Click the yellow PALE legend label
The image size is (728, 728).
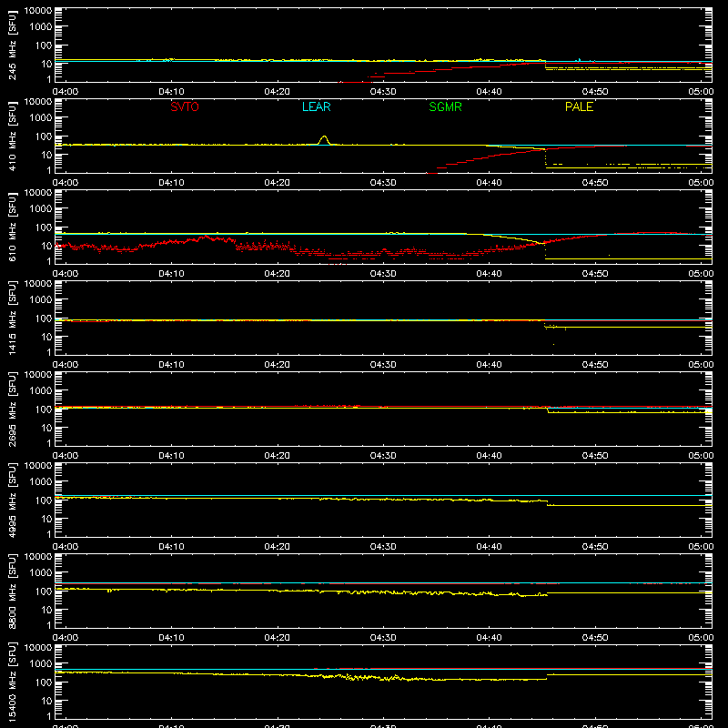click(579, 106)
